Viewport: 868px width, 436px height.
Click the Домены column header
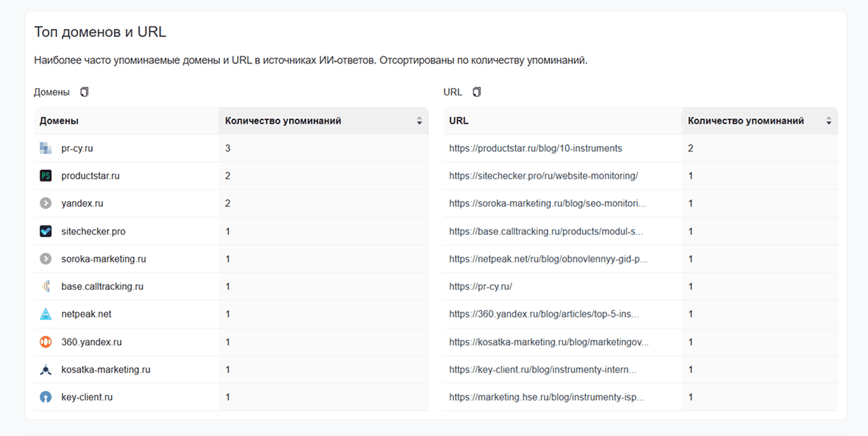(x=59, y=121)
